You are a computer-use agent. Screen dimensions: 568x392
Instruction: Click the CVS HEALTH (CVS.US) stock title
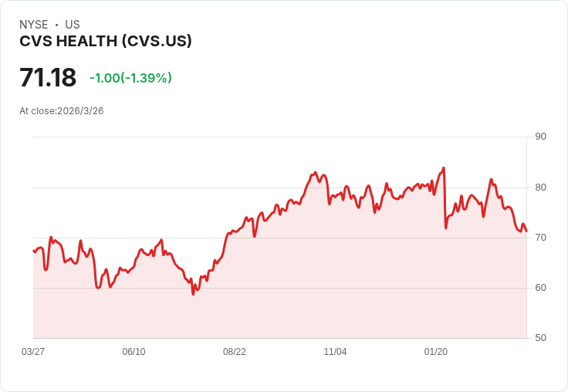tap(106, 42)
